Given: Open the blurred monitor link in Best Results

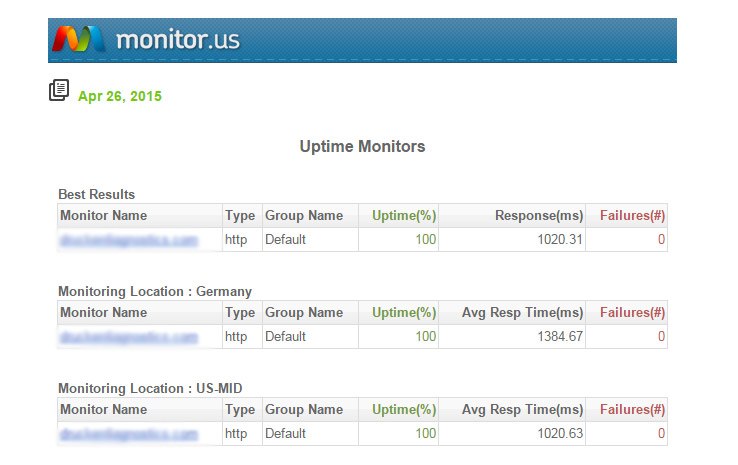Looking at the screenshot, I should coord(129,240).
